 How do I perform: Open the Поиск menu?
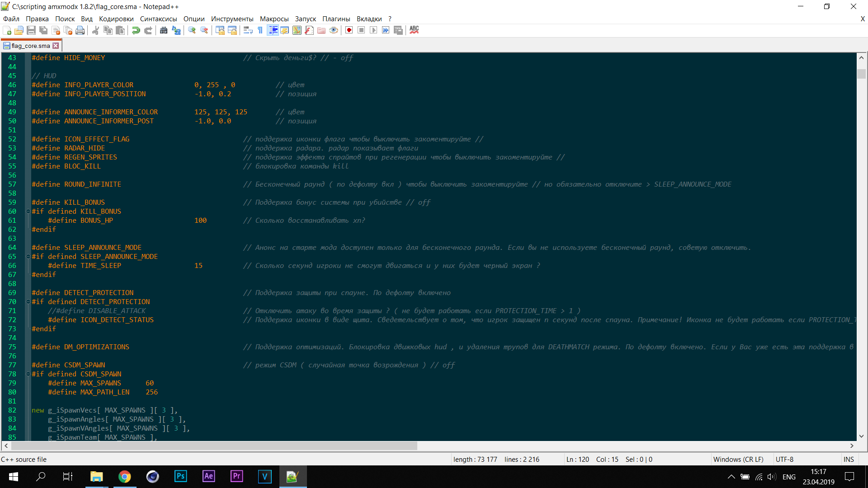[x=65, y=19]
